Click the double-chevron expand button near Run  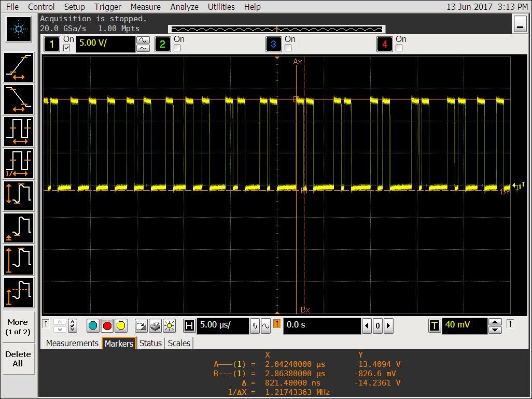72,326
